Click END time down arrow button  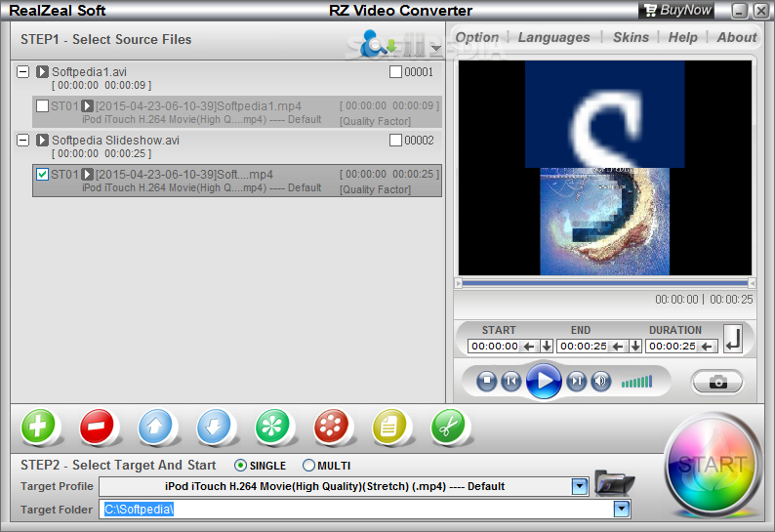click(x=635, y=347)
